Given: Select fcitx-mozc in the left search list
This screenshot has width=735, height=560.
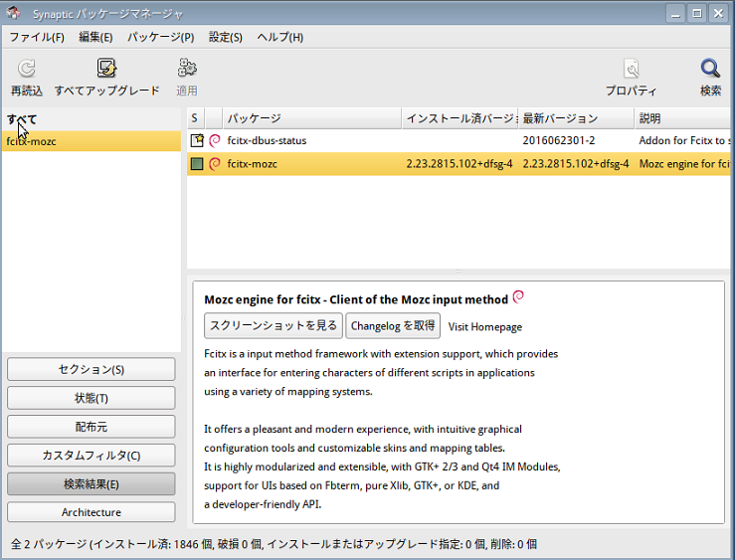Looking at the screenshot, I should (x=92, y=141).
